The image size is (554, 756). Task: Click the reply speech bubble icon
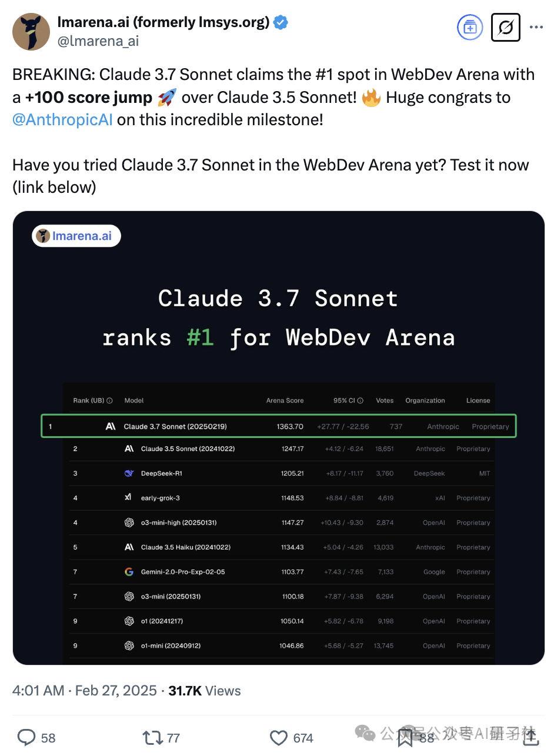pyautogui.click(x=27, y=738)
